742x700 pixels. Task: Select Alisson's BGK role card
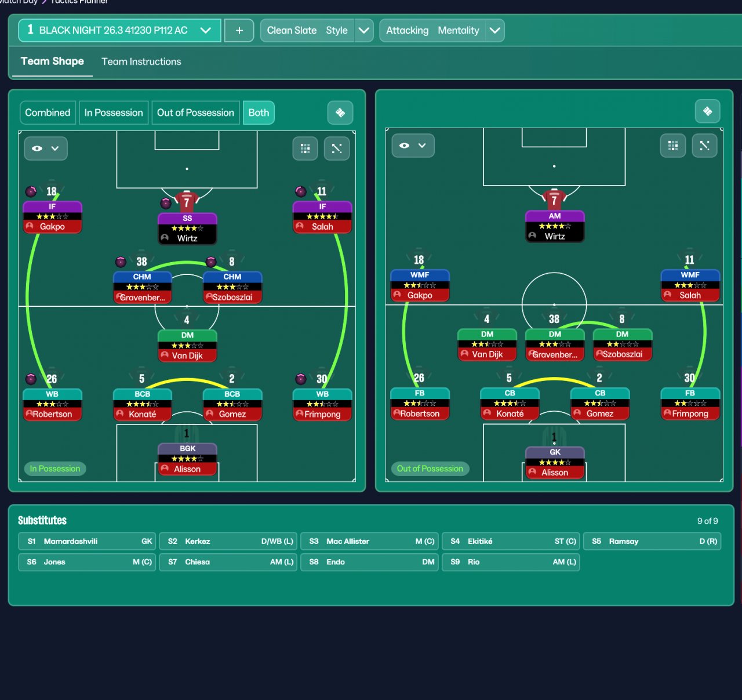[187, 459]
